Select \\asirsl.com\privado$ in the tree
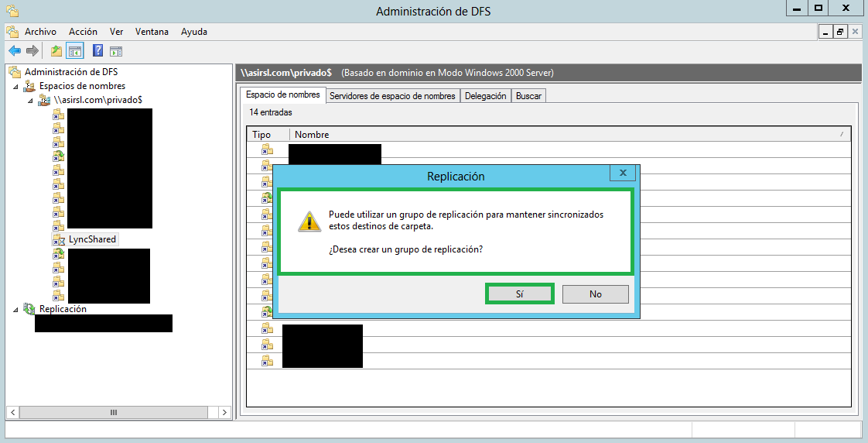Screen dimensions: 868x443 pyautogui.click(x=98, y=100)
